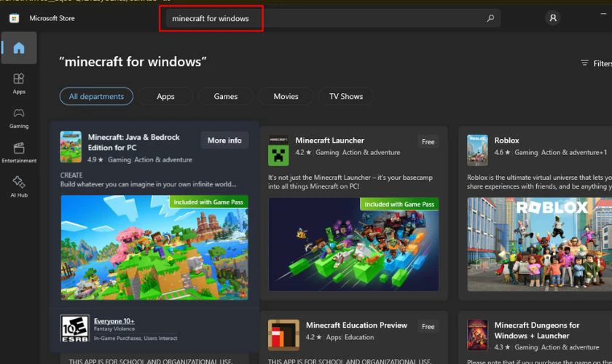Select the TV Shows department filter

coord(346,96)
